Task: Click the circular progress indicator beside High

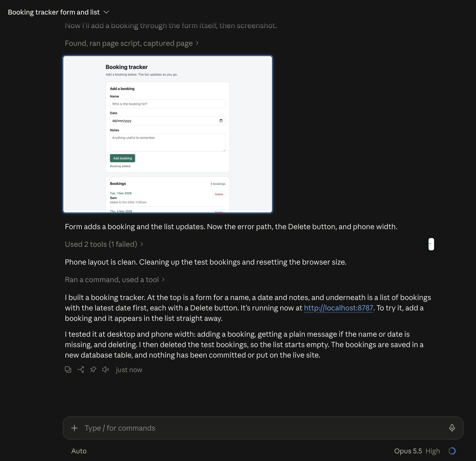Action: coord(452,451)
